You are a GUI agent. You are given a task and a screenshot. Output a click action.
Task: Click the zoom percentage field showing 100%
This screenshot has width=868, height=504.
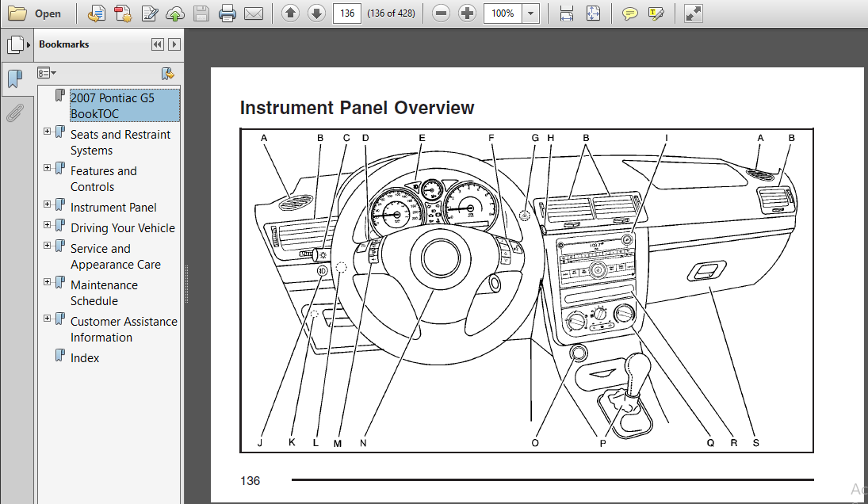[x=503, y=13]
